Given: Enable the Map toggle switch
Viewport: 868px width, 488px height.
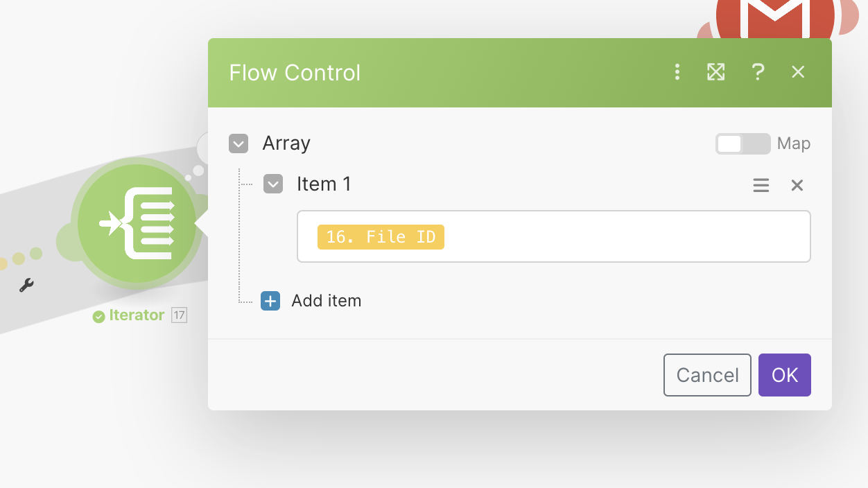Looking at the screenshot, I should pos(743,143).
